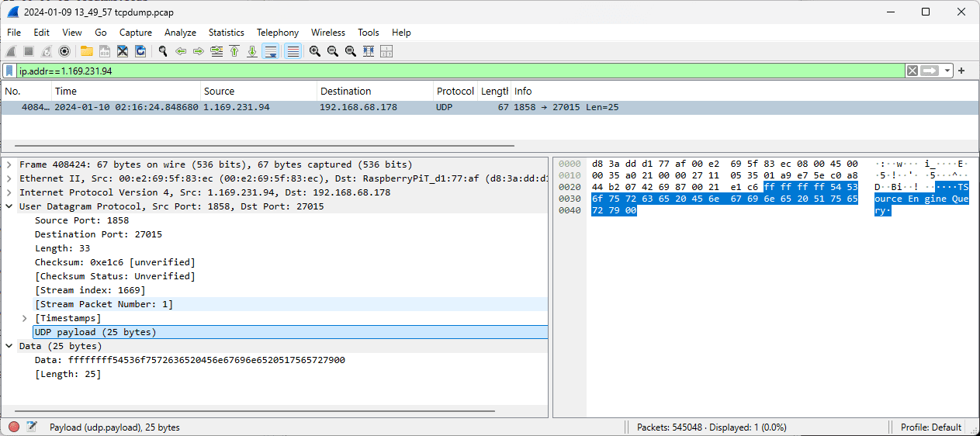Toggle auto-scroll during live capture
980x436 pixels.
(271, 51)
